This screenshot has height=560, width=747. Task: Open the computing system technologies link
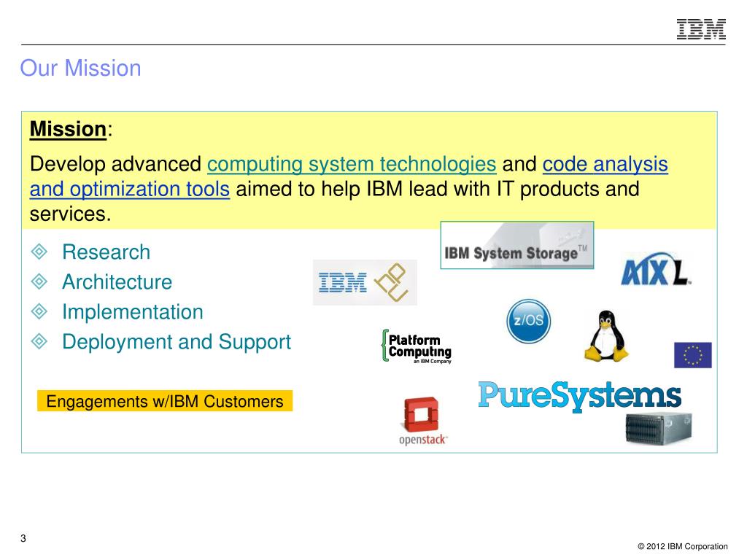pos(352,164)
